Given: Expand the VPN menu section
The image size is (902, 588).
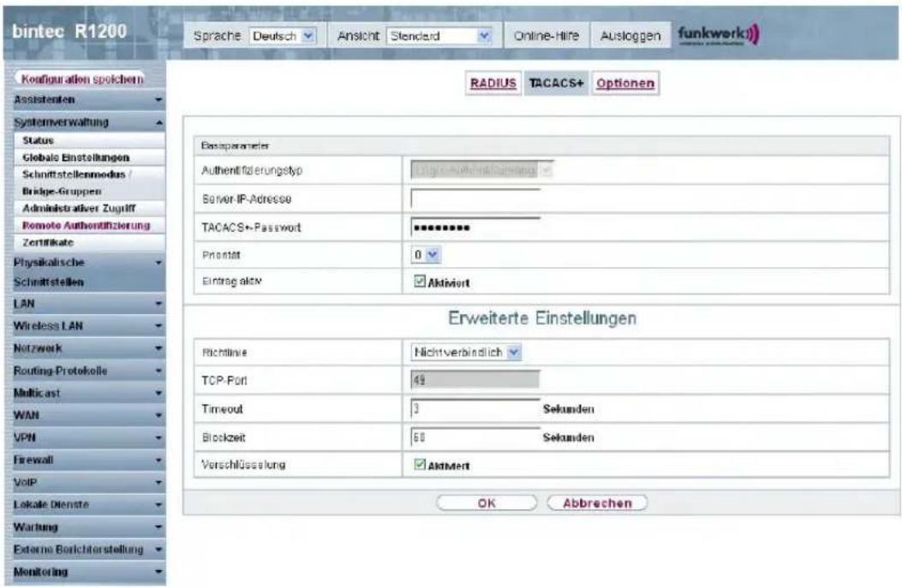Looking at the screenshot, I should tap(88, 437).
